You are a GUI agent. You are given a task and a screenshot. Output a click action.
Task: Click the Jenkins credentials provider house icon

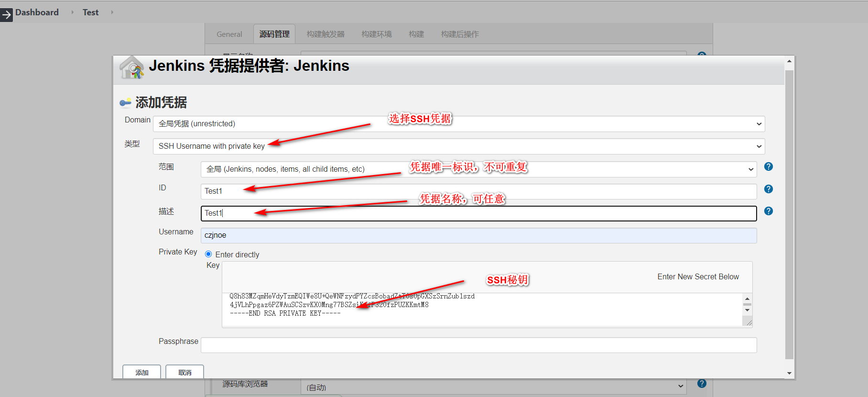[x=131, y=67]
